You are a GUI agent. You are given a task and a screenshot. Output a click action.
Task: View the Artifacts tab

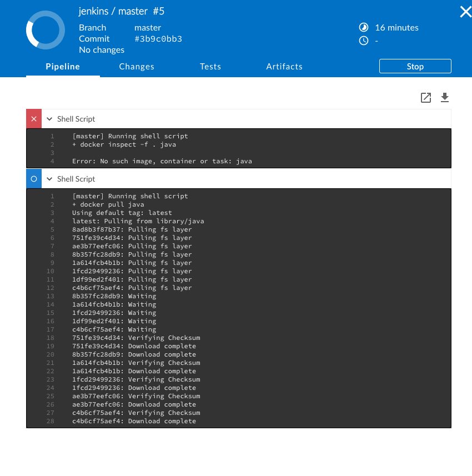tap(284, 67)
